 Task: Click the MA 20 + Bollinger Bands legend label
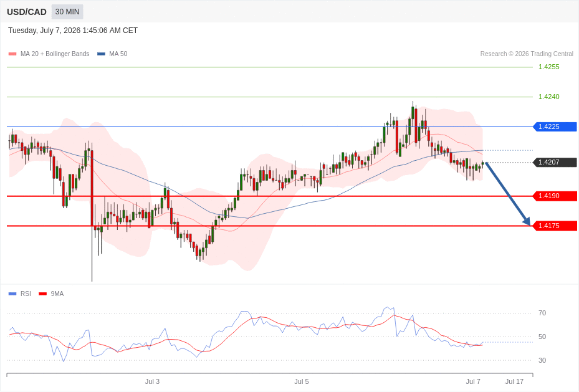55,54
